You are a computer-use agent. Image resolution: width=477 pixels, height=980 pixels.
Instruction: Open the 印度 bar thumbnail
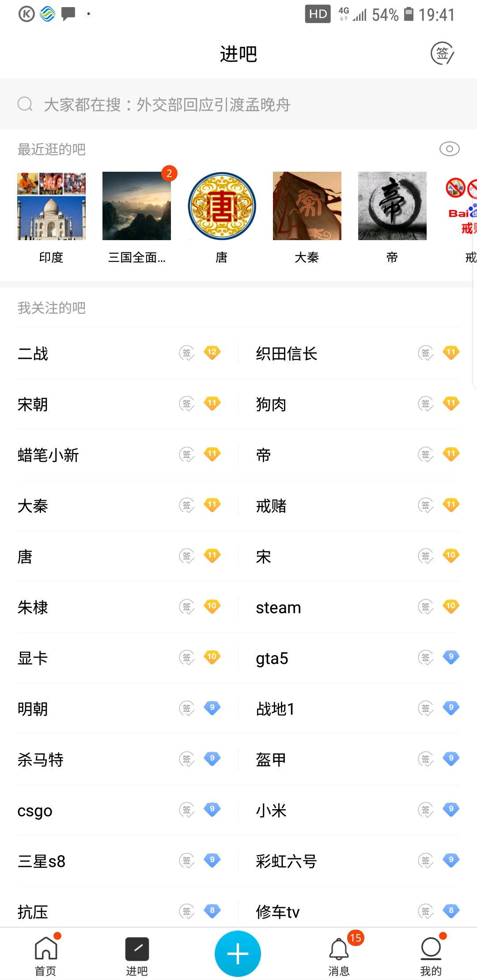(x=51, y=206)
